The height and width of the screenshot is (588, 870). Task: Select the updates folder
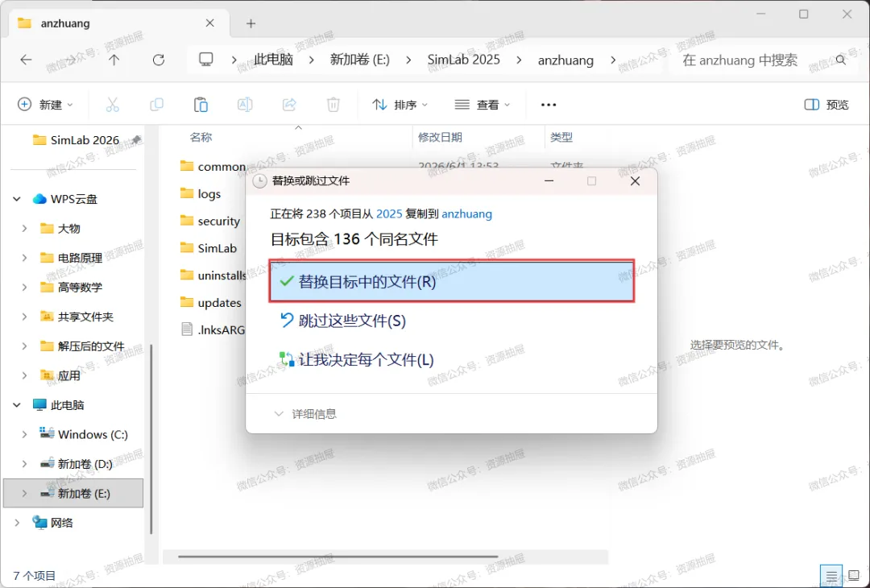[211, 302]
